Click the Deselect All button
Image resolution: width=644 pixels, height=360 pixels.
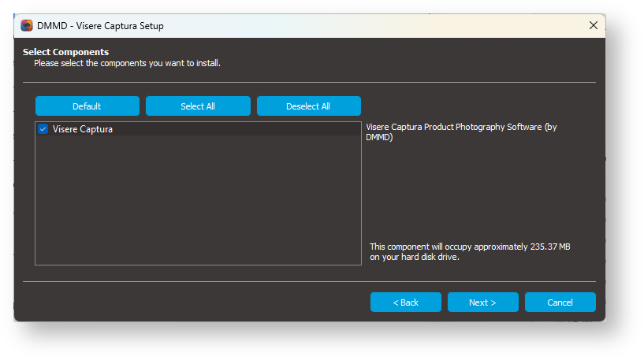point(308,106)
